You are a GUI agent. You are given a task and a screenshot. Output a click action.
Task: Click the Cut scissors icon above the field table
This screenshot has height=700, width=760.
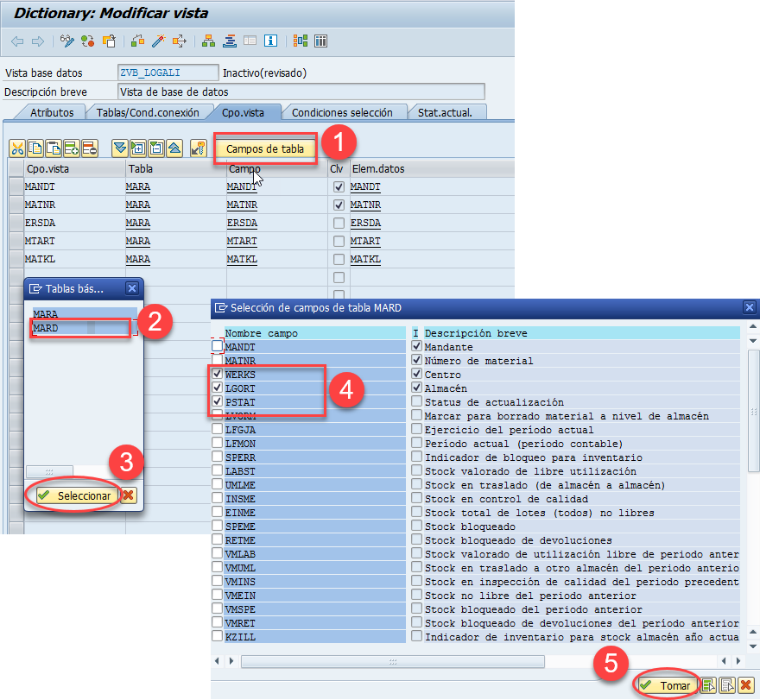click(x=17, y=148)
